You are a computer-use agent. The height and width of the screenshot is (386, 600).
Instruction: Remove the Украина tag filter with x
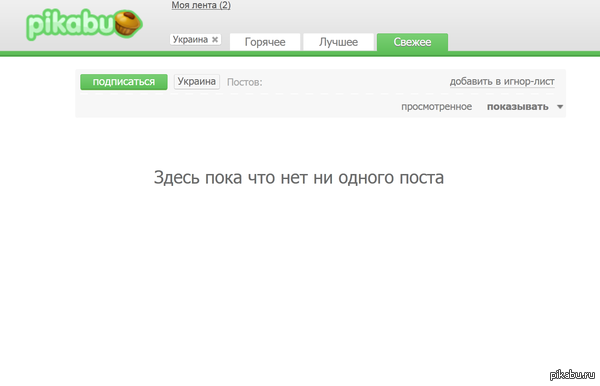(x=215, y=39)
